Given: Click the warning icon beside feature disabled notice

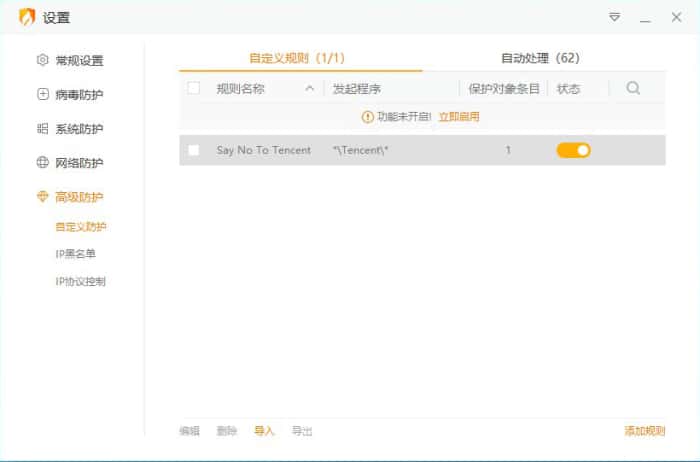Looking at the screenshot, I should 367,117.
